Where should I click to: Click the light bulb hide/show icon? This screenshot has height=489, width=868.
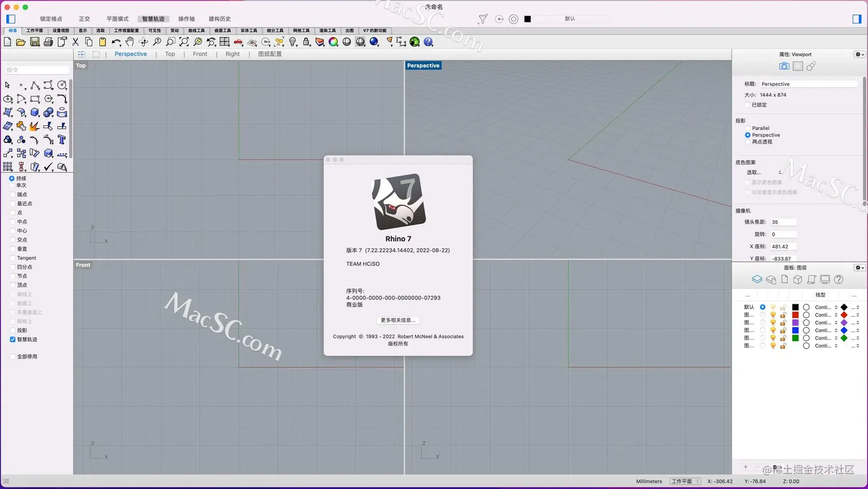pyautogui.click(x=293, y=42)
